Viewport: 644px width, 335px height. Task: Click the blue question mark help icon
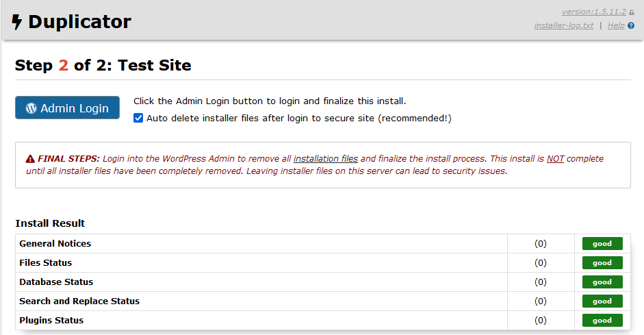tap(631, 26)
